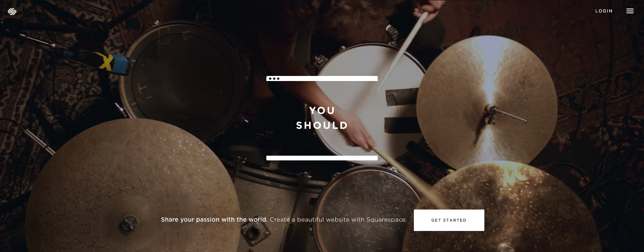Click the word YOU in headline
The height and width of the screenshot is (252, 644).
(322, 111)
